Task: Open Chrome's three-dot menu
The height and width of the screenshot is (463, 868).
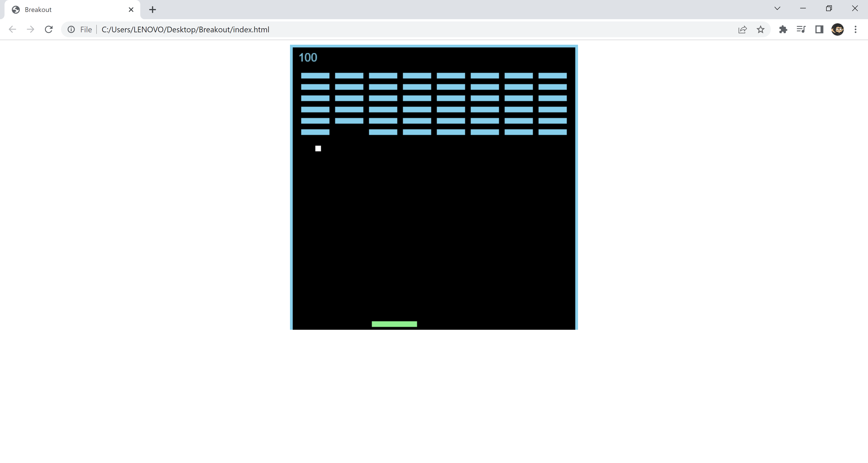Action: click(x=856, y=30)
